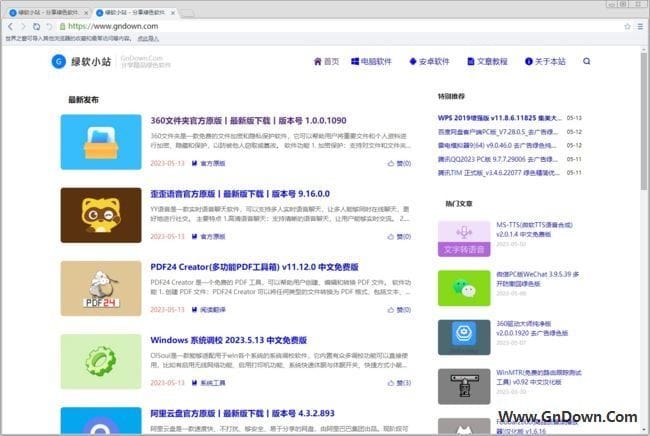
Task: Click the 官方原版 category under 歪歪语音 post
Action: click(213, 237)
